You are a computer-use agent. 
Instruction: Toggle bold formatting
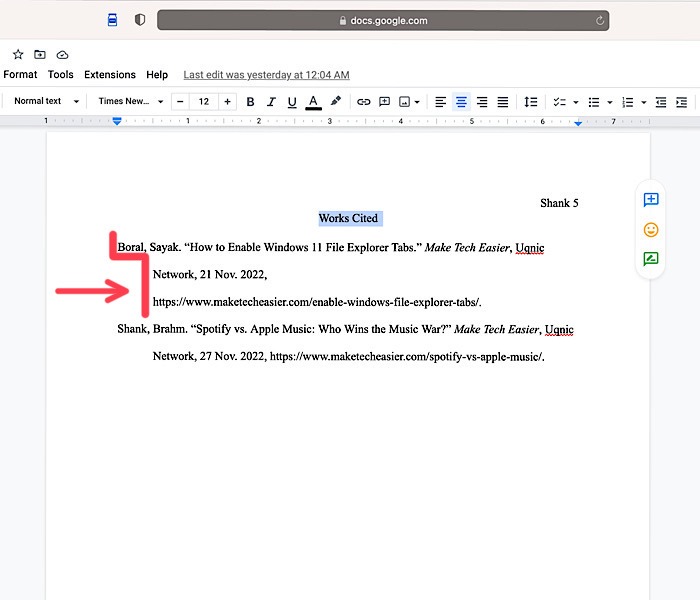[250, 102]
